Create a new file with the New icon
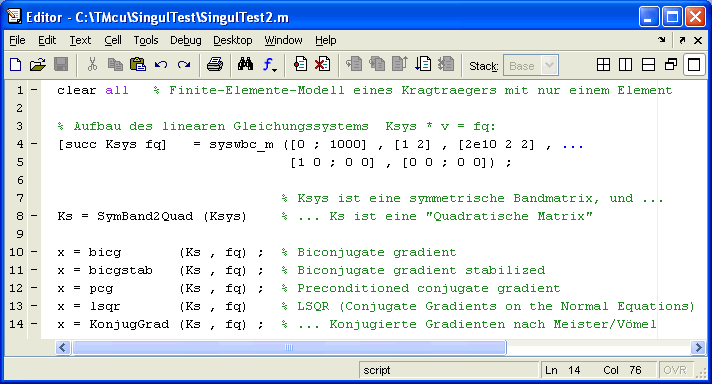This screenshot has width=712, height=384. pyautogui.click(x=16, y=65)
